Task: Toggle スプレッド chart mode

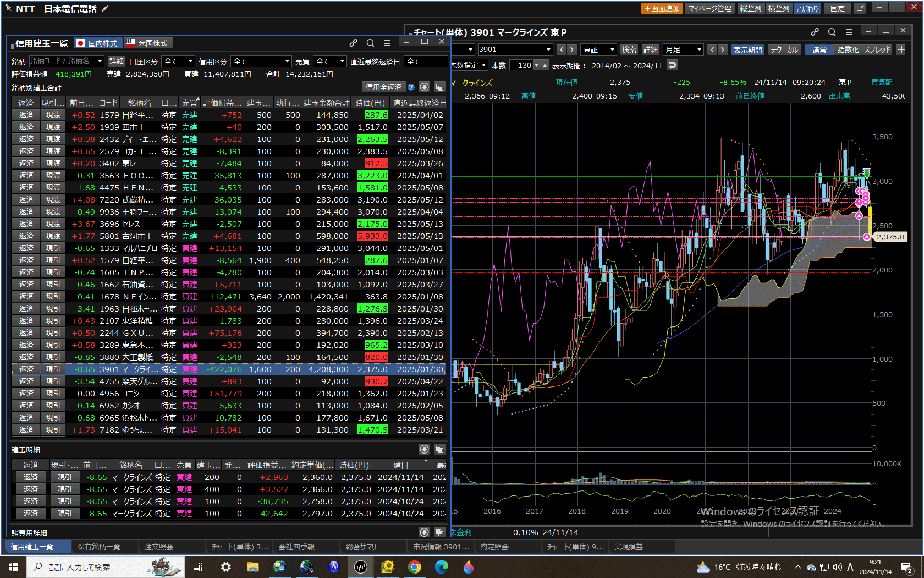Action: pyautogui.click(x=877, y=50)
